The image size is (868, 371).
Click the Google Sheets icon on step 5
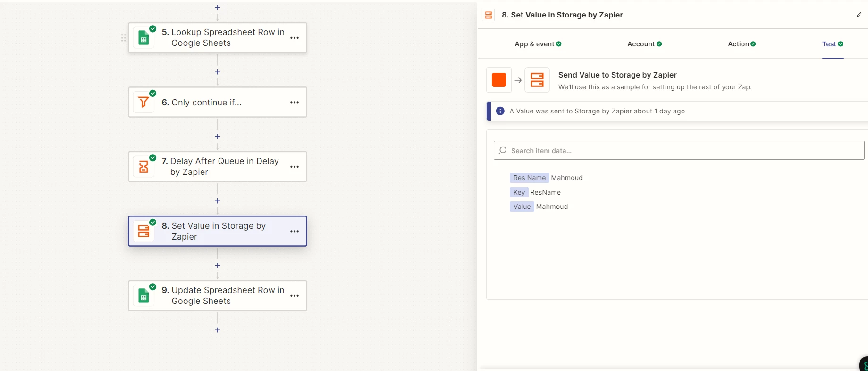point(143,38)
